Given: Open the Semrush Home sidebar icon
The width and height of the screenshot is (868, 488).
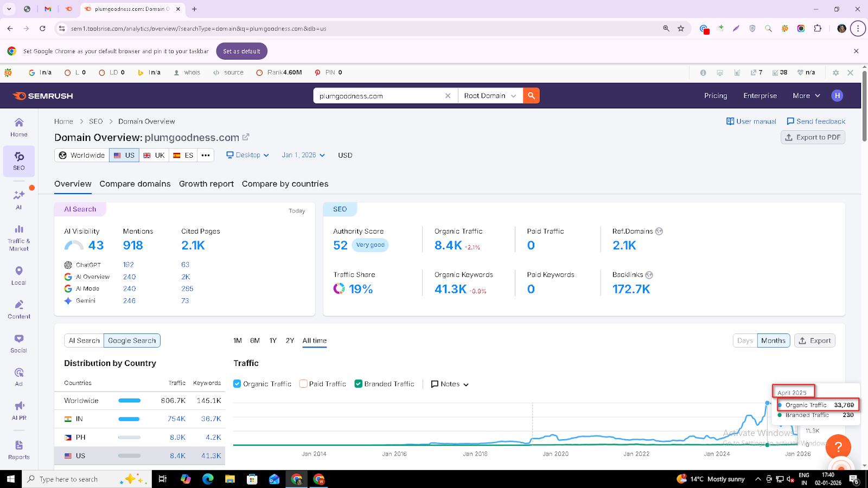Looking at the screenshot, I should pos(19,127).
